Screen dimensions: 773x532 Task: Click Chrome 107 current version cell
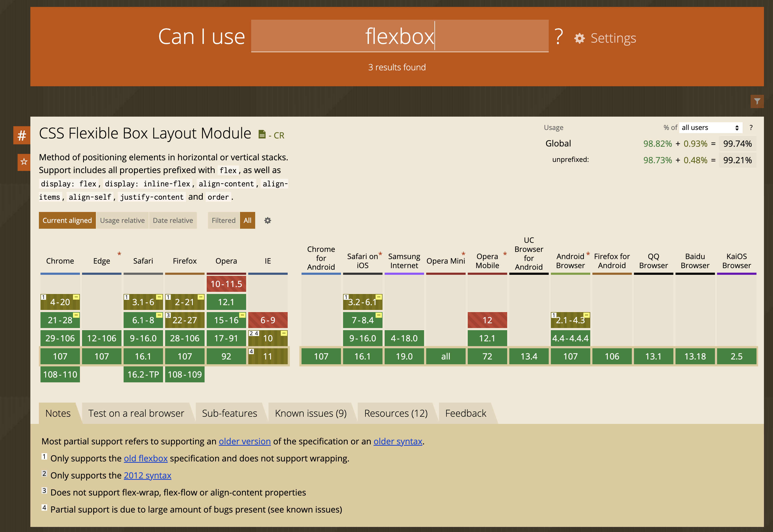click(x=60, y=356)
